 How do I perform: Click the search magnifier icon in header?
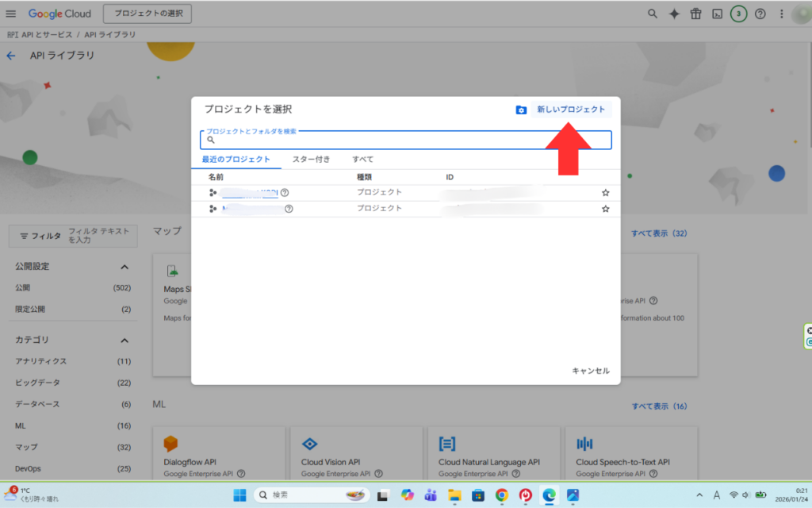point(653,13)
